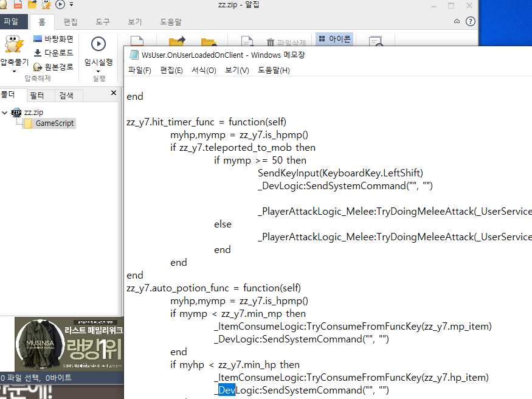Close the folder side panel
The height and width of the screenshot is (399, 532).
click(114, 92)
